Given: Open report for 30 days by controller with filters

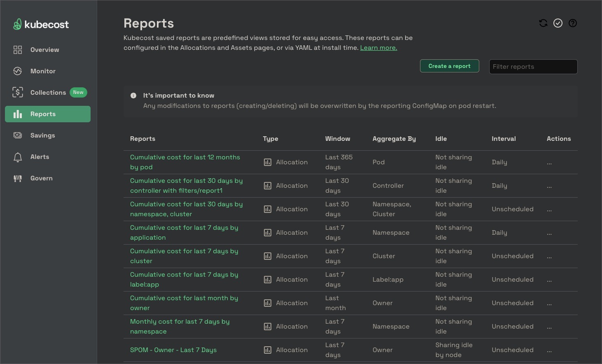Looking at the screenshot, I should click(x=186, y=186).
